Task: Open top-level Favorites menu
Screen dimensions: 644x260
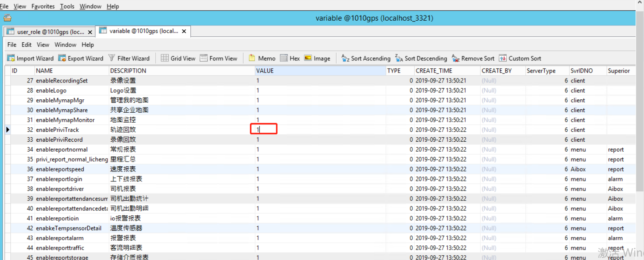Action: tap(43, 6)
